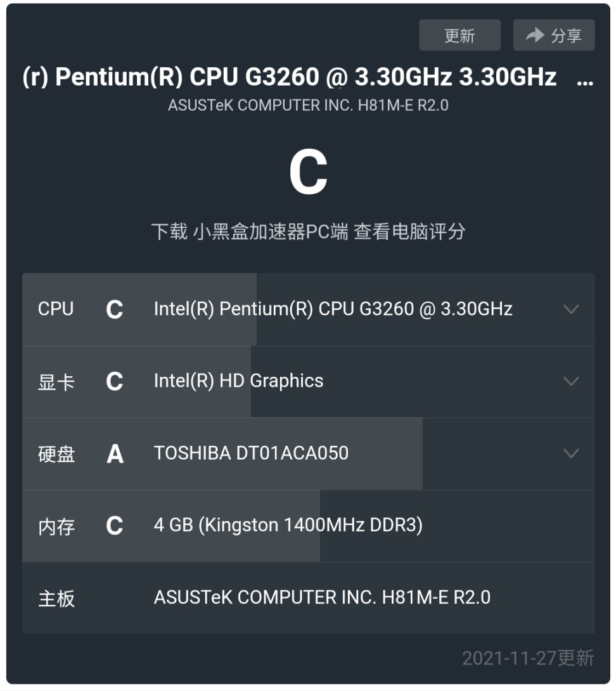Screen dimensions: 616x691
Task: Click the Pentium G3260 title heading
Action: click(289, 77)
